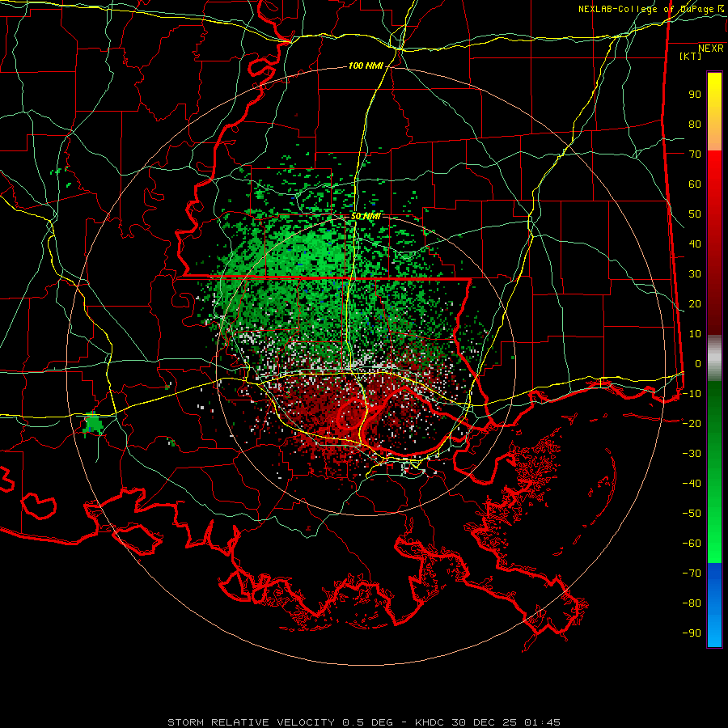Click the Storm Relative Velocity footer caption
728x728 pixels.
(363, 722)
